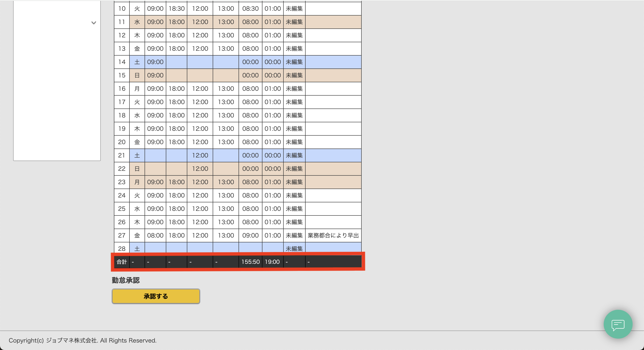Click the 合計 totals row label
644x350 pixels.
pyautogui.click(x=122, y=262)
